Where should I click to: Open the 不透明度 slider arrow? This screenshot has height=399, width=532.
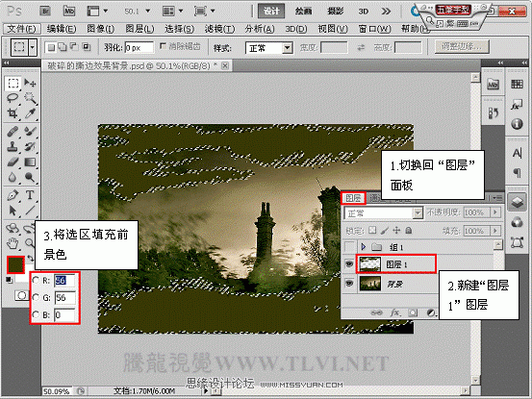pyautogui.click(x=495, y=212)
